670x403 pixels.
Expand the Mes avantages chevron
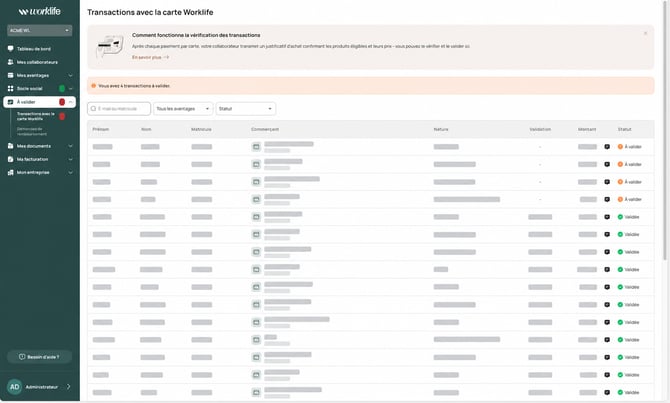point(71,75)
